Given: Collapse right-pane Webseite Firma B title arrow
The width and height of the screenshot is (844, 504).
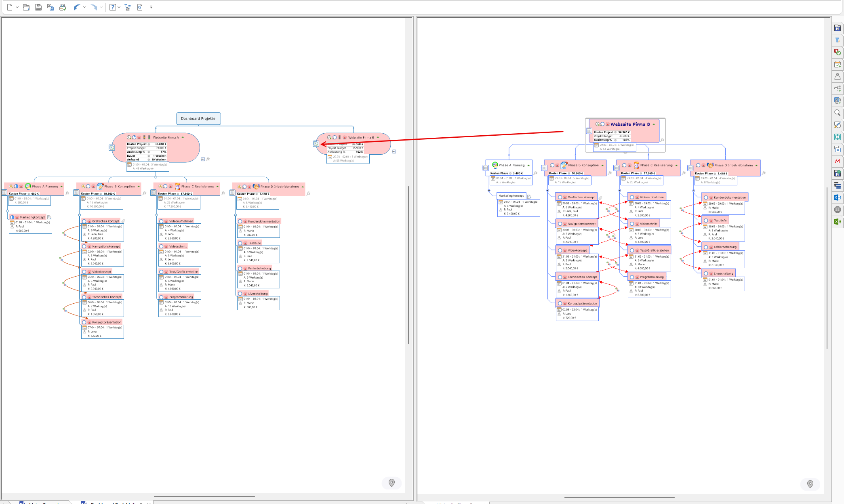Looking at the screenshot, I should tap(654, 124).
